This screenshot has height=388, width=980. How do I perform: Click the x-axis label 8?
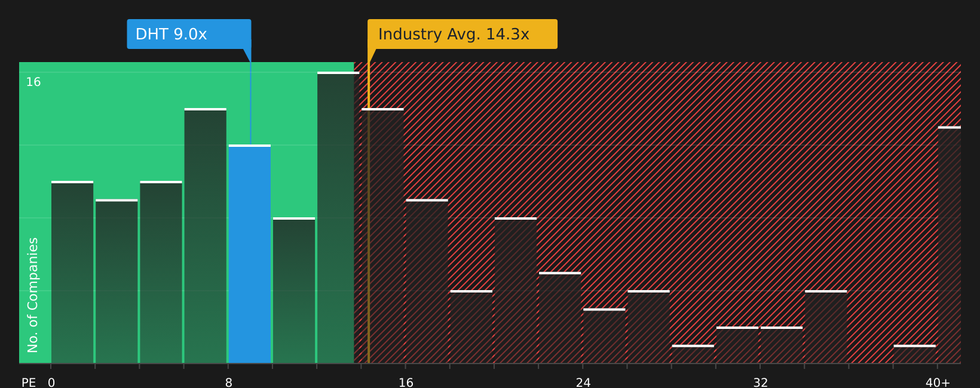[229, 383]
